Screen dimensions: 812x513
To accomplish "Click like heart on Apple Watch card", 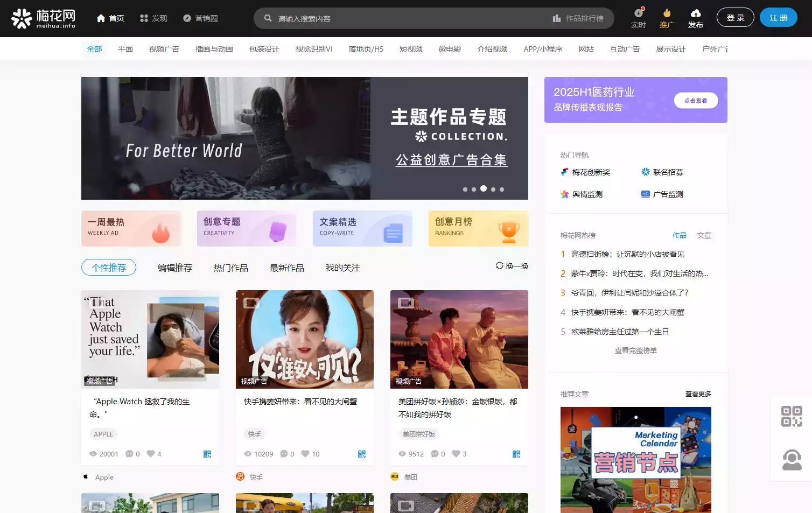I will tap(151, 453).
